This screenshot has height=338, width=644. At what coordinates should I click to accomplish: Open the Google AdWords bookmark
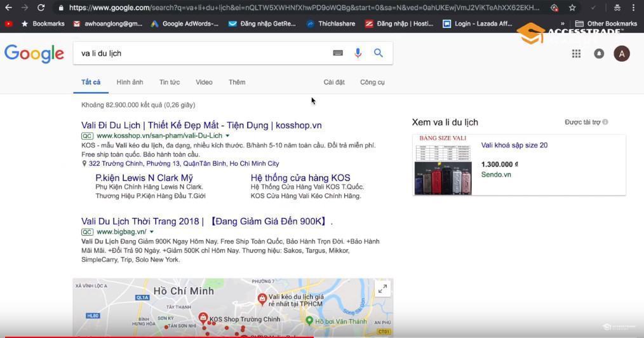click(184, 24)
